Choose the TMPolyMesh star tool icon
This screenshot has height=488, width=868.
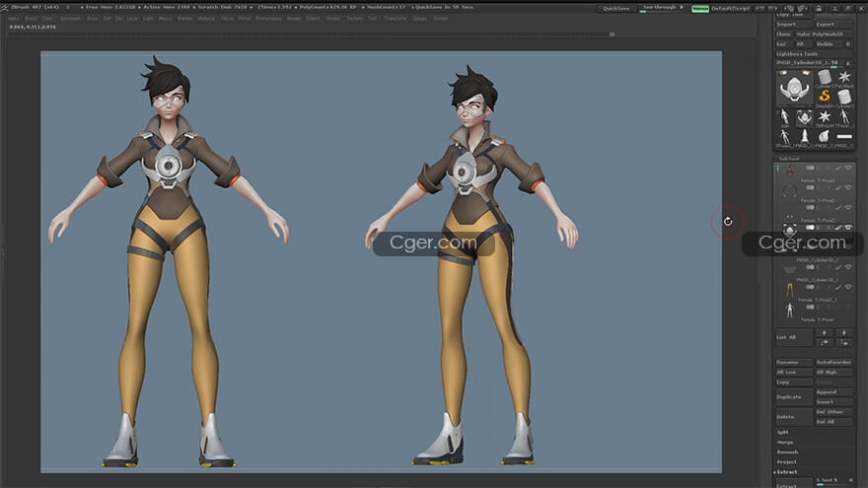[825, 117]
